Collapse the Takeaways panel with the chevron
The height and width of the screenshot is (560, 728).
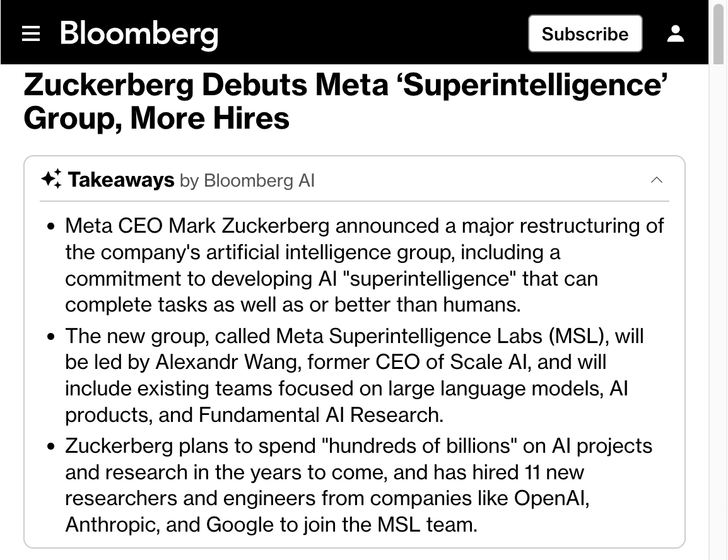pyautogui.click(x=656, y=180)
